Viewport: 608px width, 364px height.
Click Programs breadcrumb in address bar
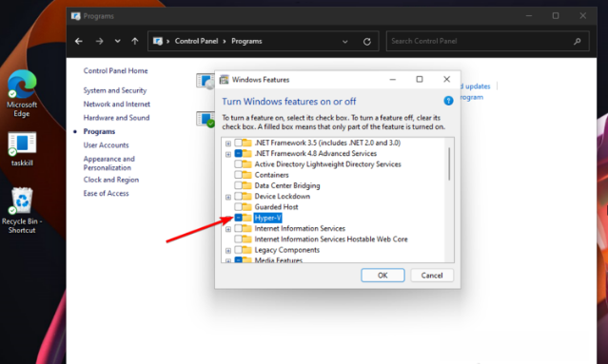(246, 41)
